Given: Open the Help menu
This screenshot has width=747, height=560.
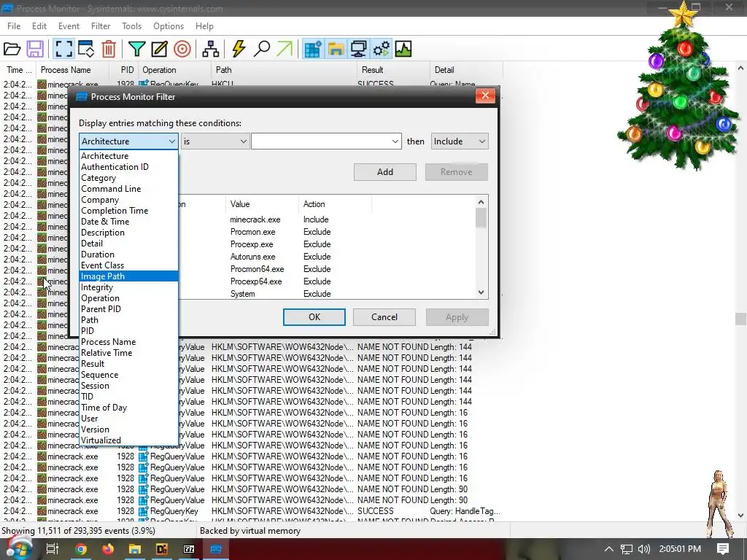Looking at the screenshot, I should pos(204,26).
